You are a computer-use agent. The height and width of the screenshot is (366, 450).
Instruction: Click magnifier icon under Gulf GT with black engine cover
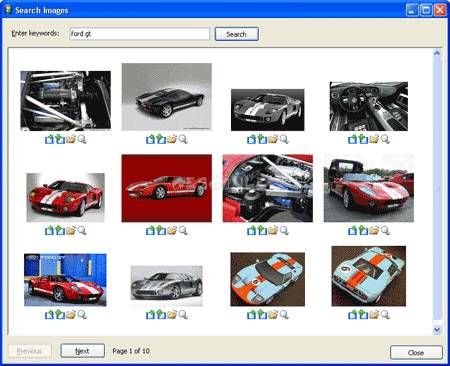point(284,315)
